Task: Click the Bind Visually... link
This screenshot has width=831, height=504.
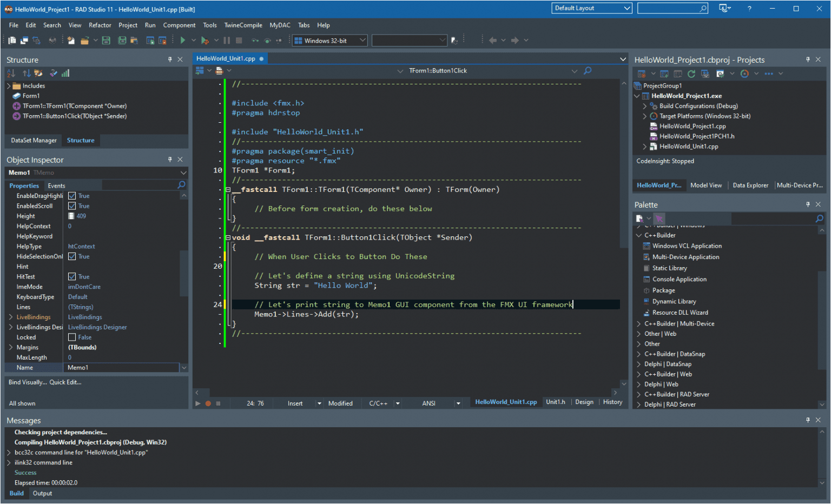Action: tap(28, 382)
